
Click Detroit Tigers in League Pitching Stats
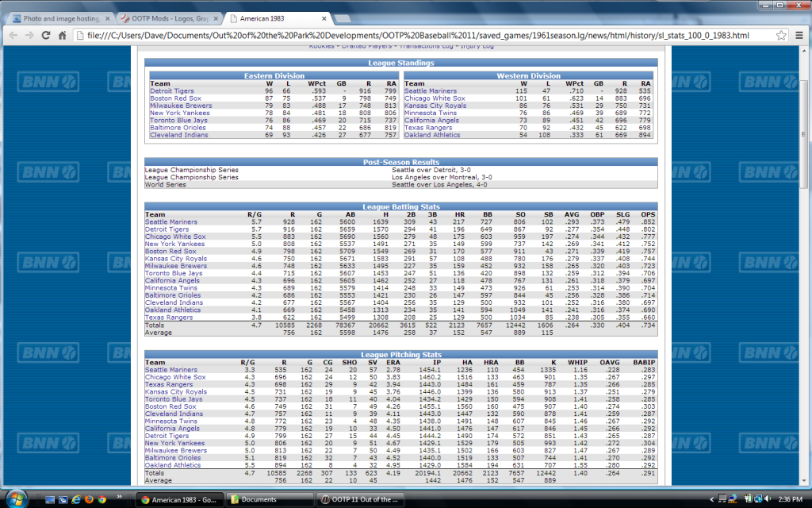tap(167, 436)
